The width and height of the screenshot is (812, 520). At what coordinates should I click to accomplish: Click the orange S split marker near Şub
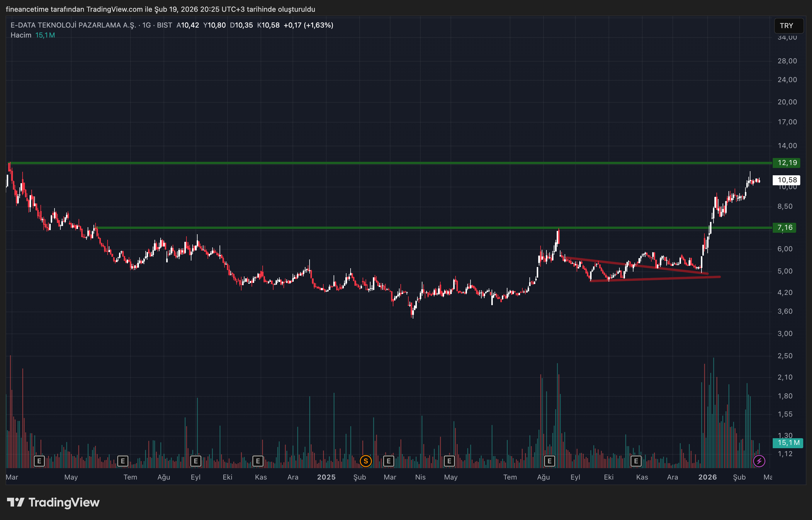click(x=366, y=461)
